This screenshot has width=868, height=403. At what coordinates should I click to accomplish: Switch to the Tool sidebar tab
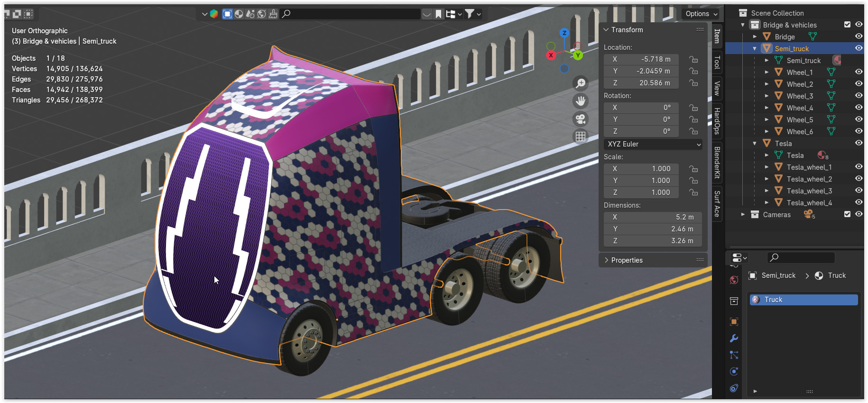(x=717, y=62)
